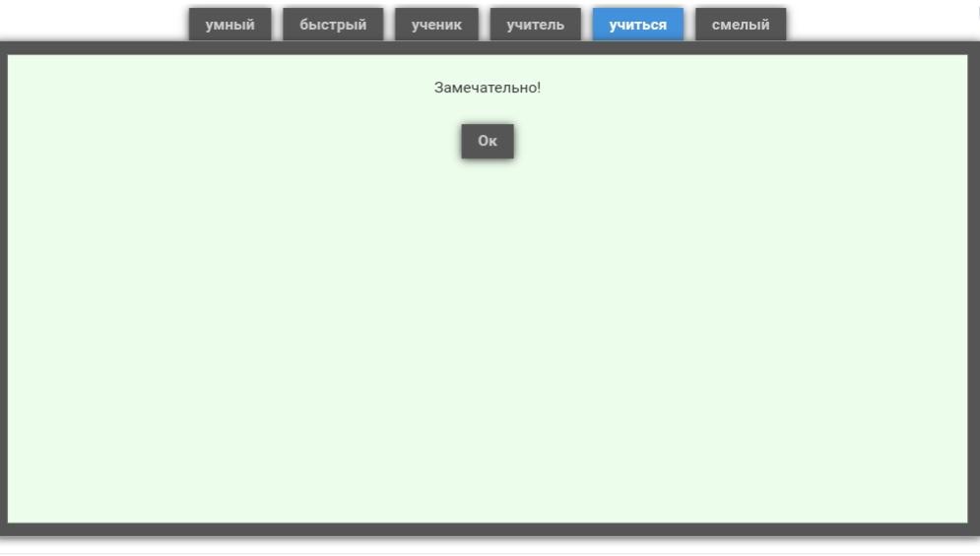The image size is (980, 556).
Task: Activate the first word tab умный
Action: click(229, 26)
